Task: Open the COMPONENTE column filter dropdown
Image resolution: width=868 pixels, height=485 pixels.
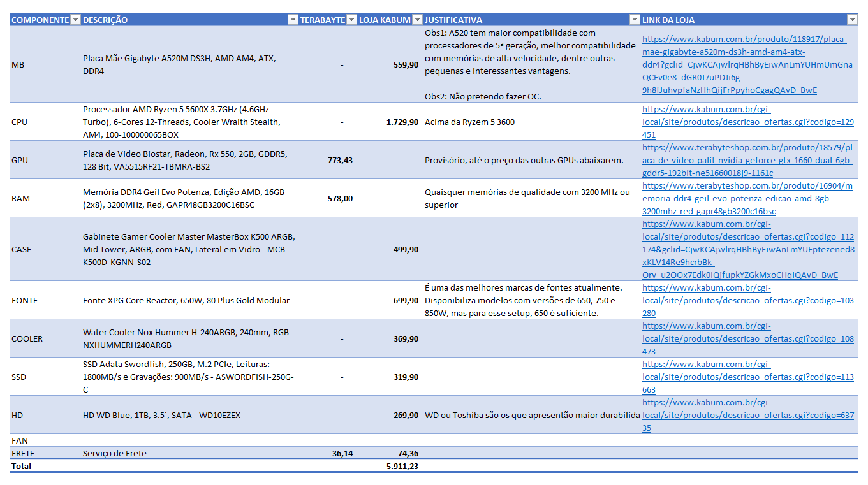Action: [76, 20]
